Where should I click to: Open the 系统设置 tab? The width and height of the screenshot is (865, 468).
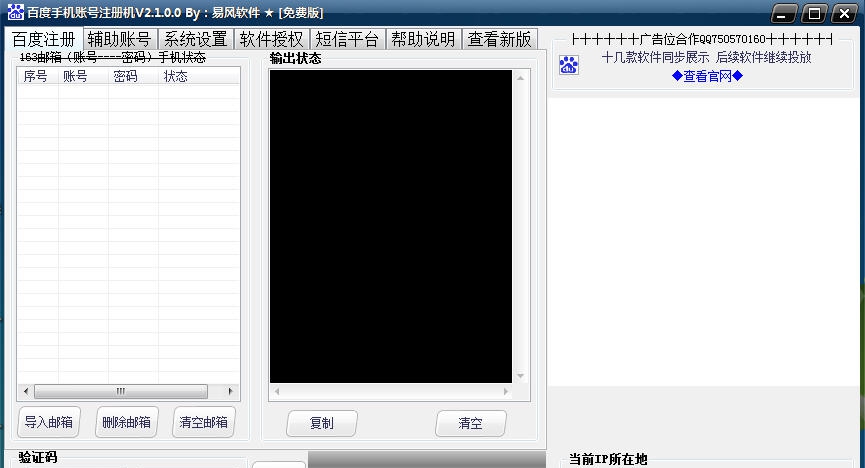(196, 39)
